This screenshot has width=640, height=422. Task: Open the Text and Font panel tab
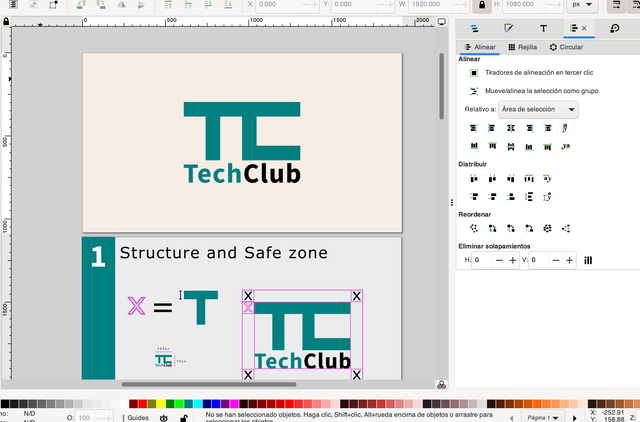543,29
